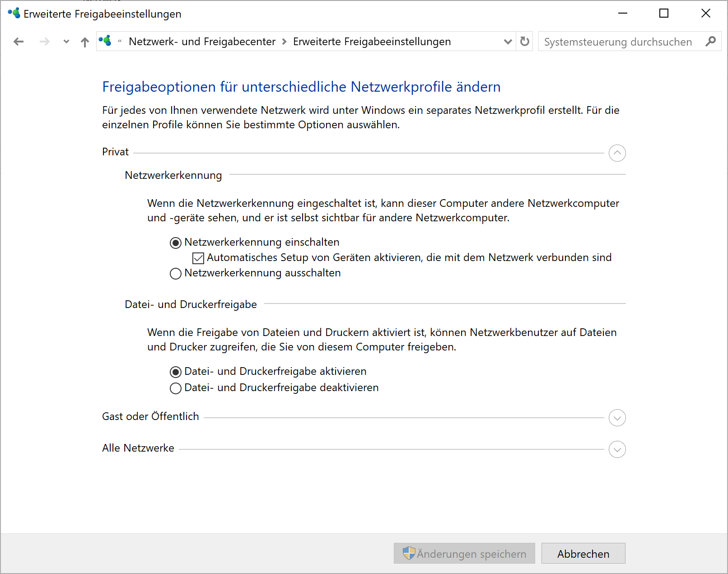Viewport: 728px width, 574px height.
Task: Click the application icon in the title bar
Action: point(13,13)
